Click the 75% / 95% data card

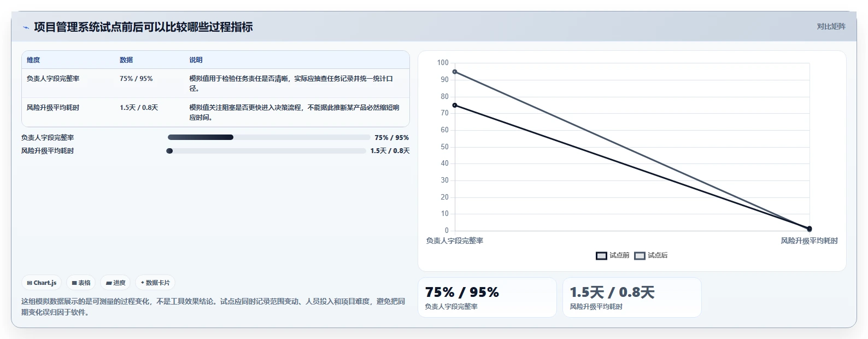487,297
